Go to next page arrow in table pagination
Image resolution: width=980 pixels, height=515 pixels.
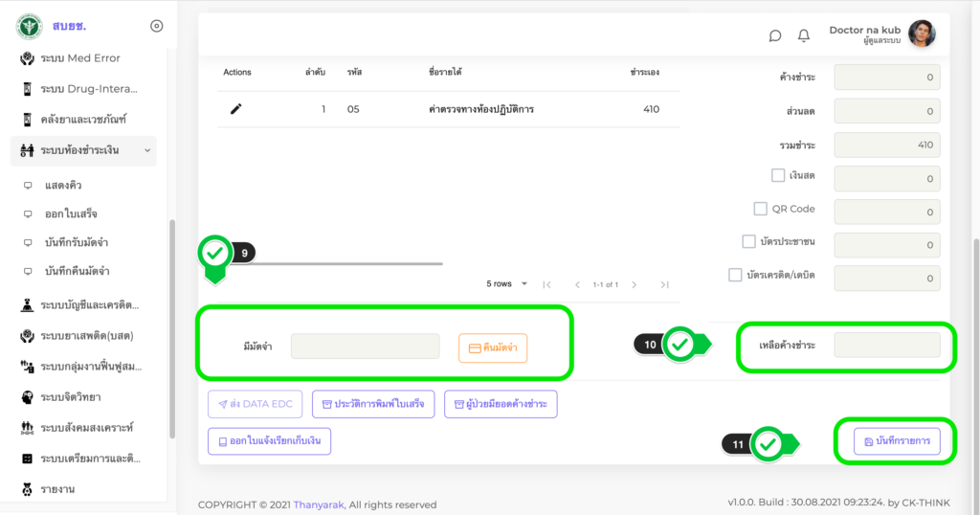pyautogui.click(x=634, y=284)
